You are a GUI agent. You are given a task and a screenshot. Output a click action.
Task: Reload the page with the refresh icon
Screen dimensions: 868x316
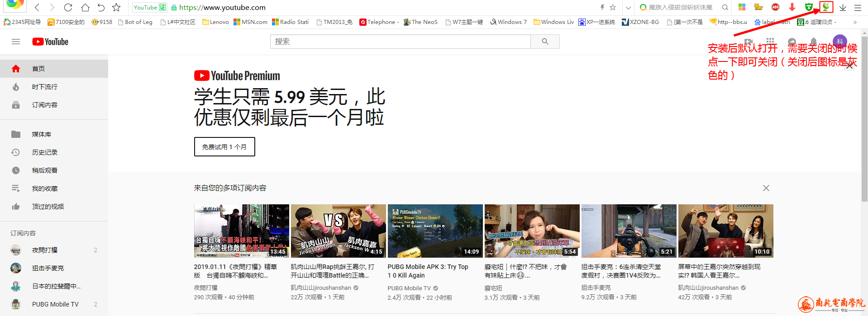tap(68, 7)
